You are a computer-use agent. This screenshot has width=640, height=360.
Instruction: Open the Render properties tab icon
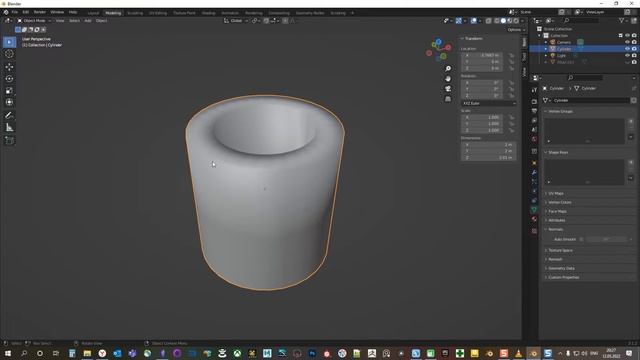click(x=534, y=102)
